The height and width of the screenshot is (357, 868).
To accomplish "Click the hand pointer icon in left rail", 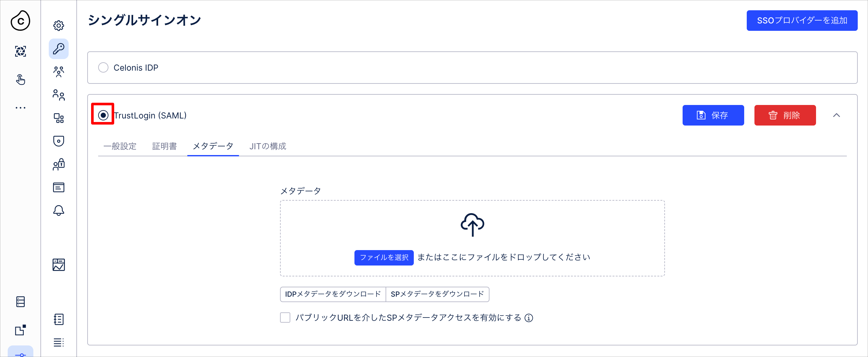I will point(21,80).
